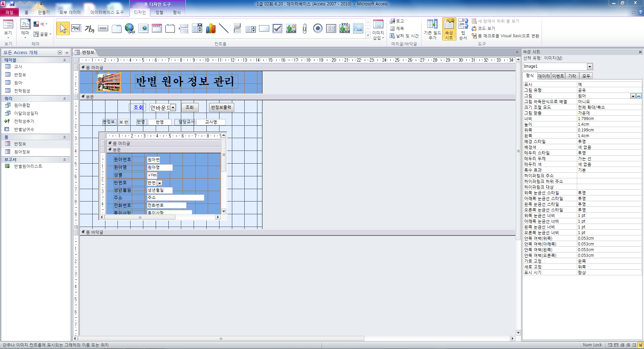Open the Image1 selection combo box
This screenshot has height=349, width=644.
pyautogui.click(x=590, y=66)
